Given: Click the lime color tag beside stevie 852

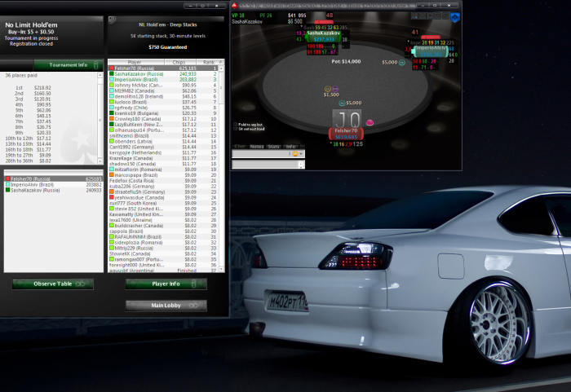Looking at the screenshot, I should coord(112,209).
